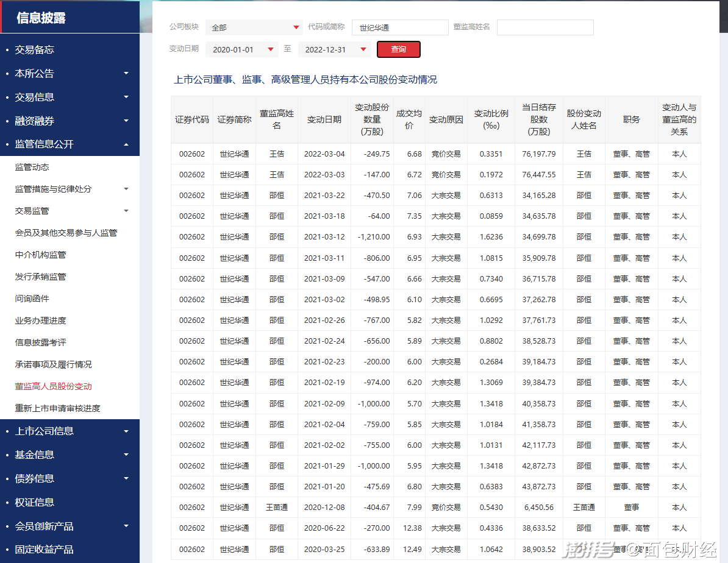
Task: Expand the 交易监管 submenu arrow
Action: tap(126, 211)
